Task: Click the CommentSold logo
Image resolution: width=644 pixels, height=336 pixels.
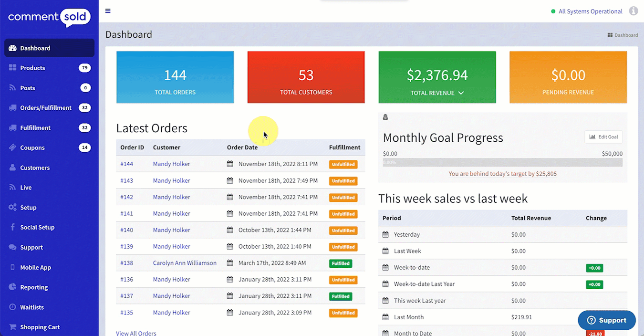Action: click(x=49, y=18)
